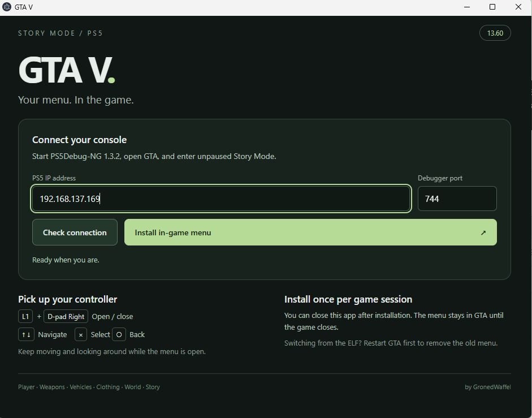This screenshot has width=532, height=418.
Task: Click the 'Open / close' label
Action: point(113,317)
